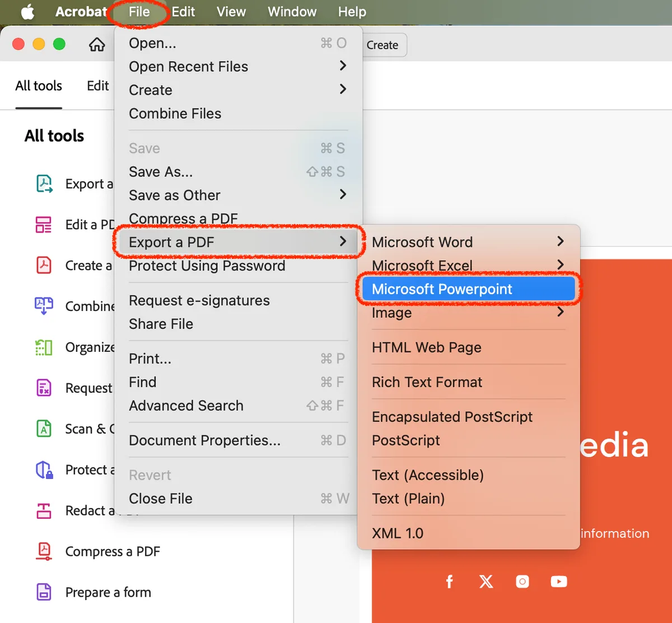Click the Instagram icon in the document
Screen dimensions: 672x623
pos(522,582)
